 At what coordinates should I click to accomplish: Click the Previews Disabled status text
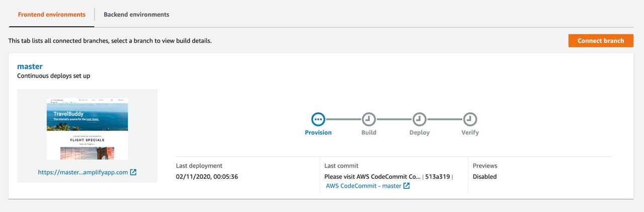485,177
